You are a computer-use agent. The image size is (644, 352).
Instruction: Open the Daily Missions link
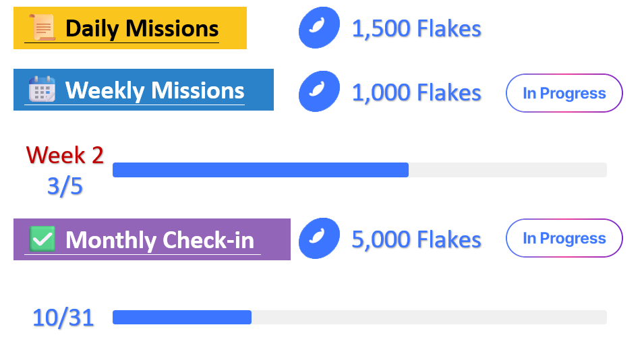coord(142,28)
